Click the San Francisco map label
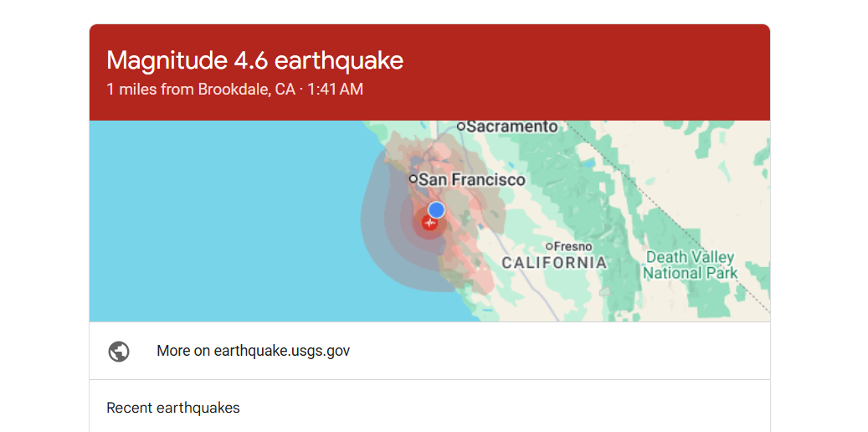The image size is (868, 432). pos(472,179)
